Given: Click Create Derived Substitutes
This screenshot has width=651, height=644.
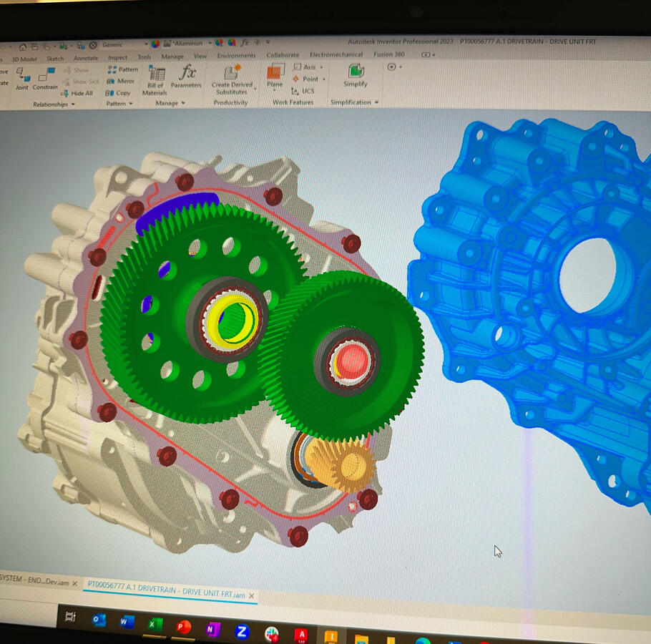Looking at the screenshot, I should pos(232,79).
